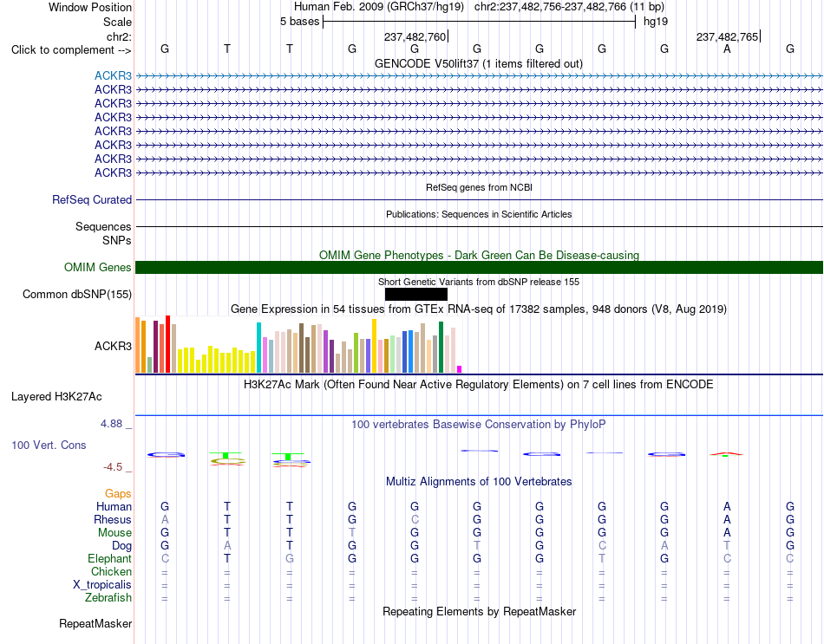This screenshot has height=644, width=824.
Task: Click the ACKR3 label beside the GTEx bar chart
Action: (113, 346)
